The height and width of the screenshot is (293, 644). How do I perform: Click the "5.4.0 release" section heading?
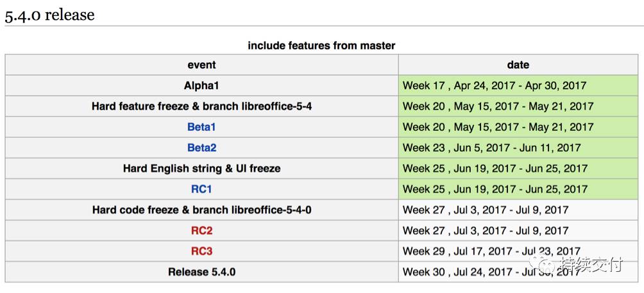(x=50, y=15)
